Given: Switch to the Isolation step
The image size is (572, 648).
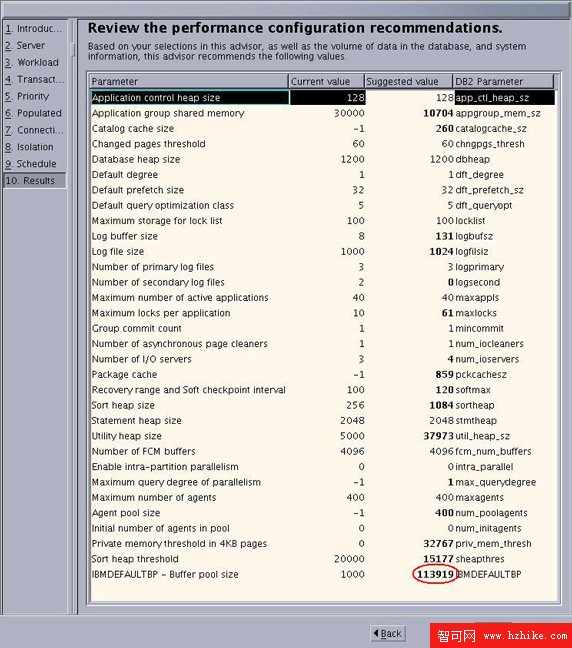Looking at the screenshot, I should pos(35,147).
